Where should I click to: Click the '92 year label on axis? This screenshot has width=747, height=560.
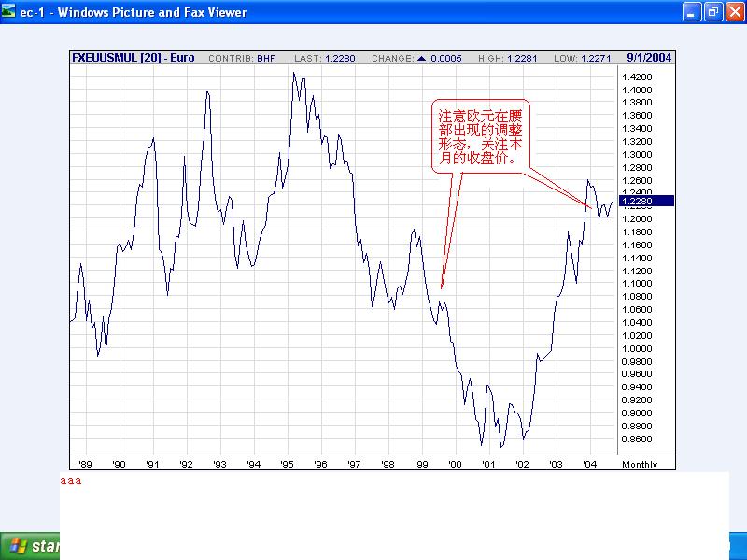click(x=186, y=464)
